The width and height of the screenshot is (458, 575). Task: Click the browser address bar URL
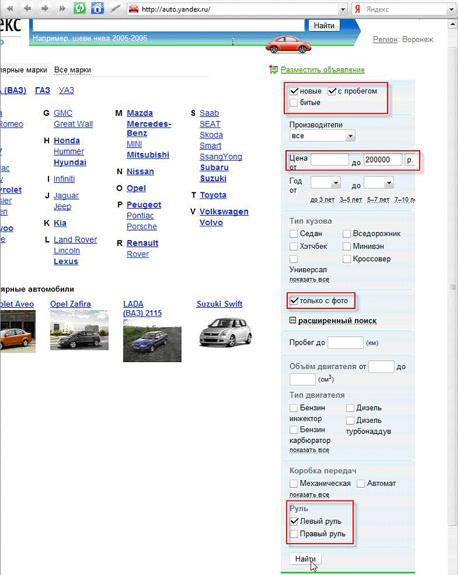[x=176, y=10]
